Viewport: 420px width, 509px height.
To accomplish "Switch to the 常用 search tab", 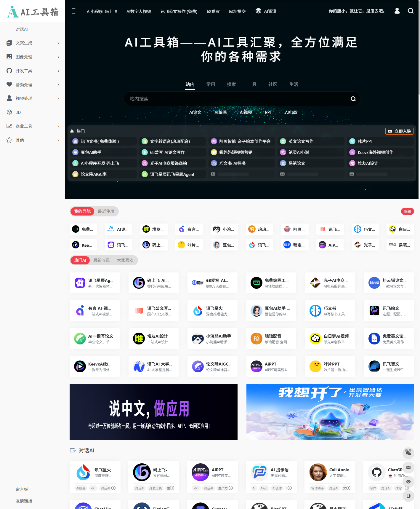I will 211,84.
